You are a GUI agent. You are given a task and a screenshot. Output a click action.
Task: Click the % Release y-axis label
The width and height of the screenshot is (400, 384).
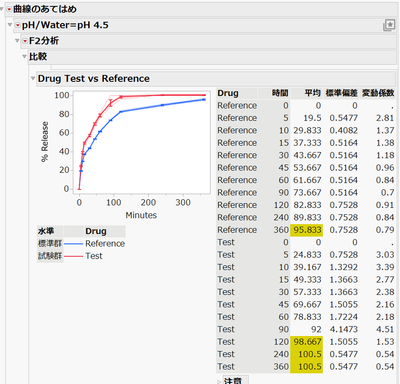pos(45,142)
